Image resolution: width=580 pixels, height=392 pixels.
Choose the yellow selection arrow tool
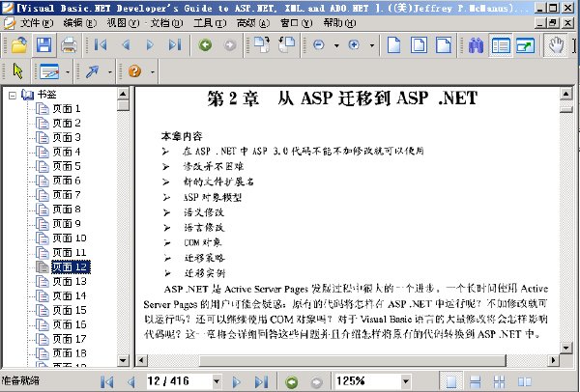click(17, 70)
